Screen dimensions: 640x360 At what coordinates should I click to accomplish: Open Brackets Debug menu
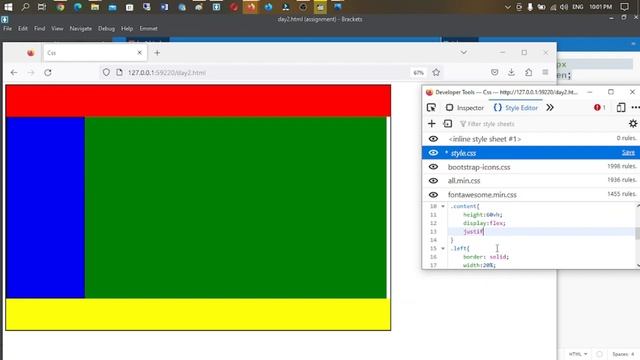(106, 29)
